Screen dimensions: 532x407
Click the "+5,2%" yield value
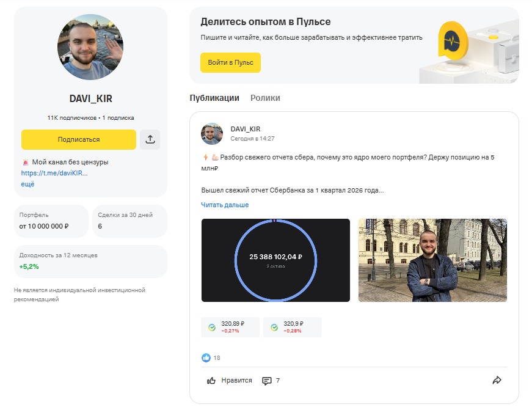[x=29, y=267]
